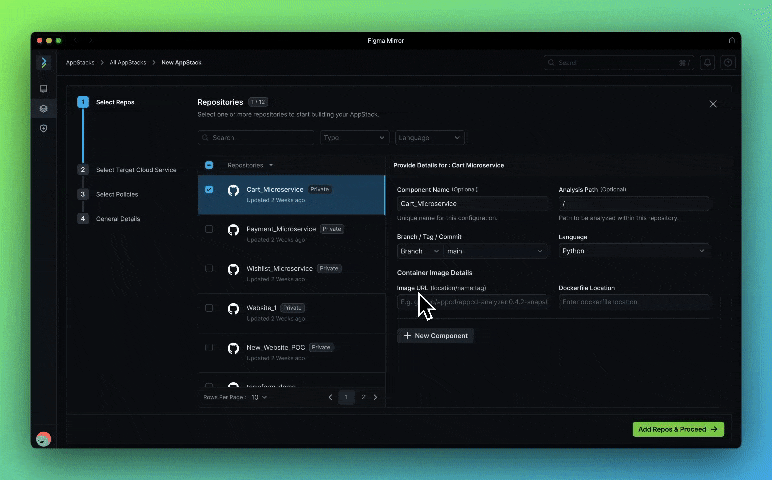
Task: Click the GitHub icon for Payment_Microservice
Action: point(233,229)
